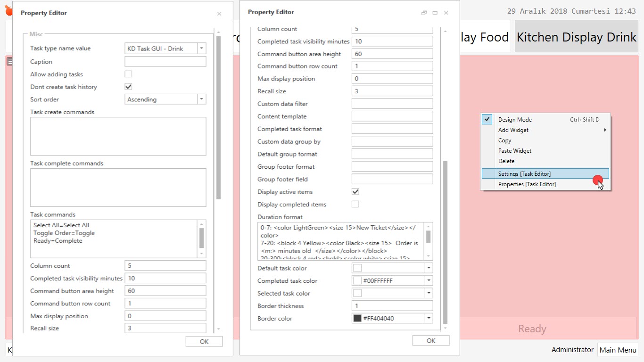Tick the Display completed items checkbox

click(x=355, y=204)
